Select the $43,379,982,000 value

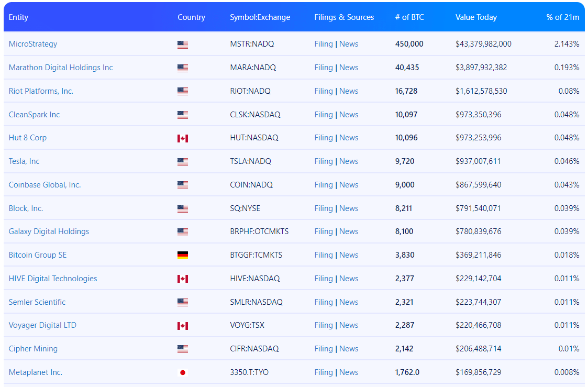(x=483, y=44)
